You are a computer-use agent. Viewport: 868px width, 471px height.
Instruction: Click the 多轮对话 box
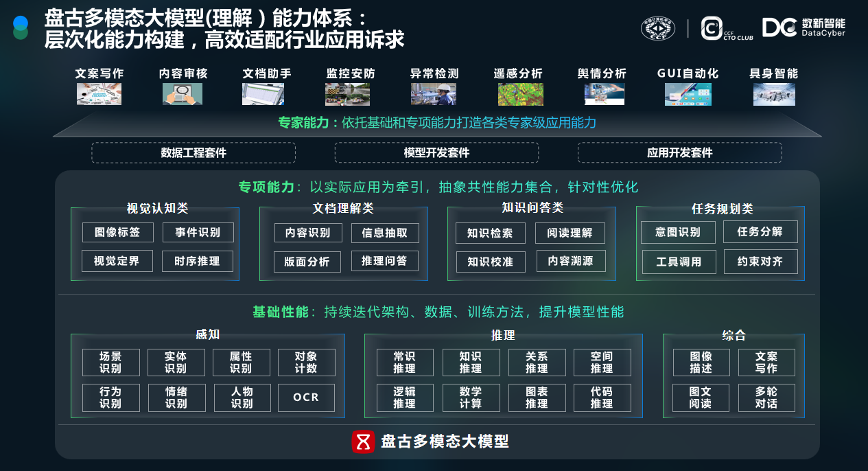point(766,398)
